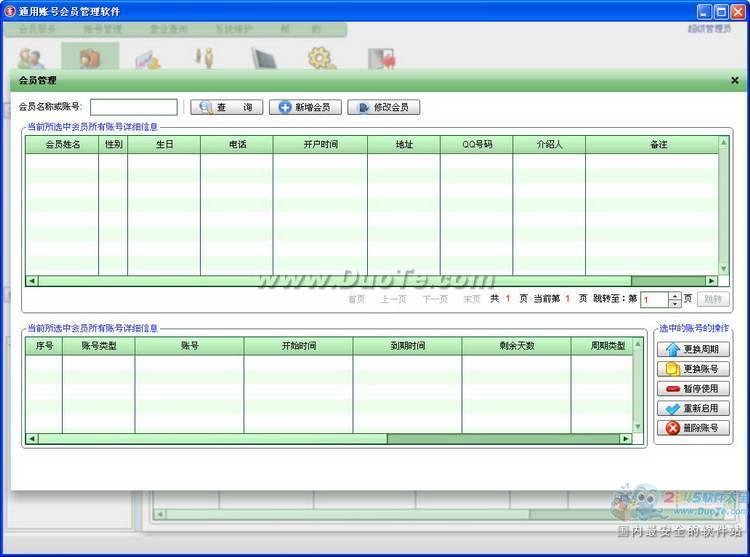The height and width of the screenshot is (557, 750).
Task: Click the 会员姓名 column header
Action: (x=62, y=144)
